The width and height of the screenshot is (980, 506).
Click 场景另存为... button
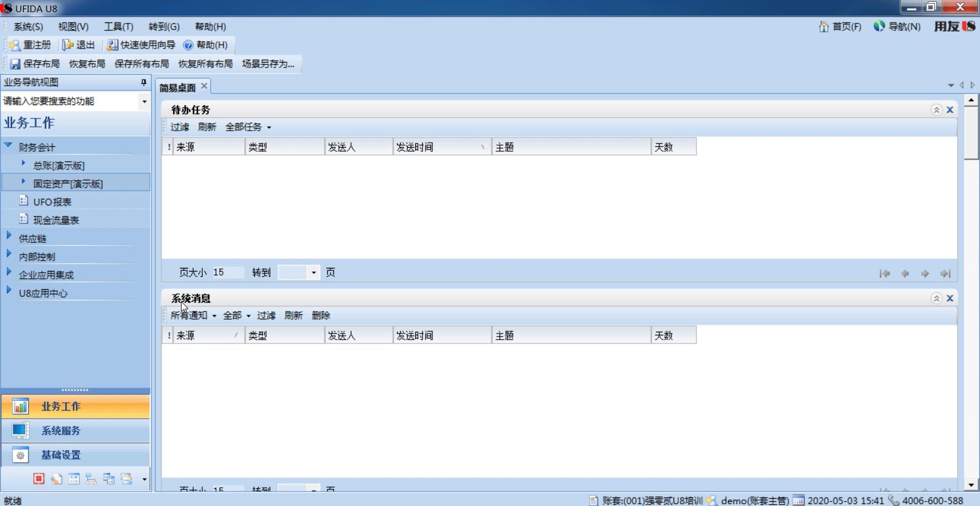pos(268,64)
